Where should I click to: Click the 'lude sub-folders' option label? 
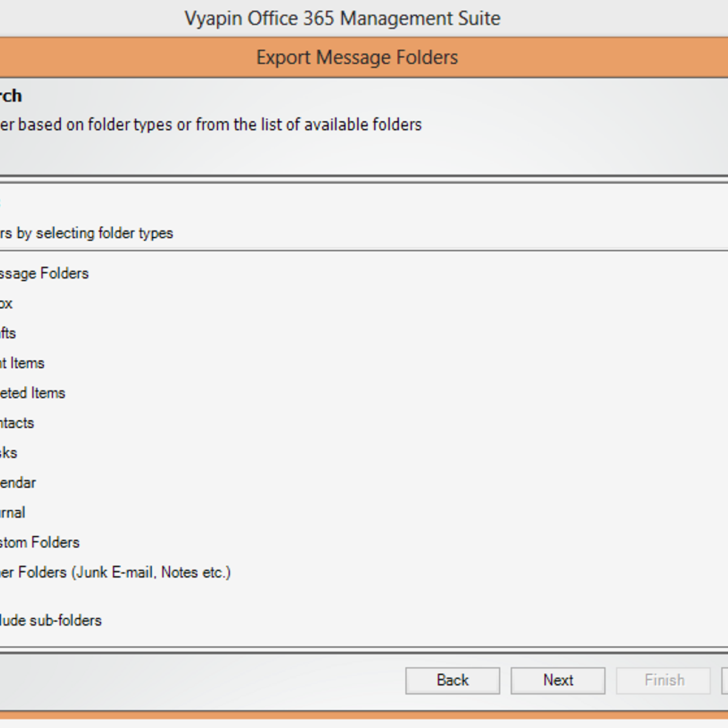[x=51, y=621]
